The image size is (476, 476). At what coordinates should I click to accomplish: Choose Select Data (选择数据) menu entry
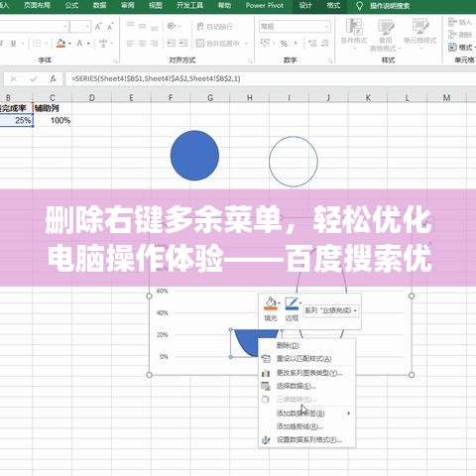point(297,386)
